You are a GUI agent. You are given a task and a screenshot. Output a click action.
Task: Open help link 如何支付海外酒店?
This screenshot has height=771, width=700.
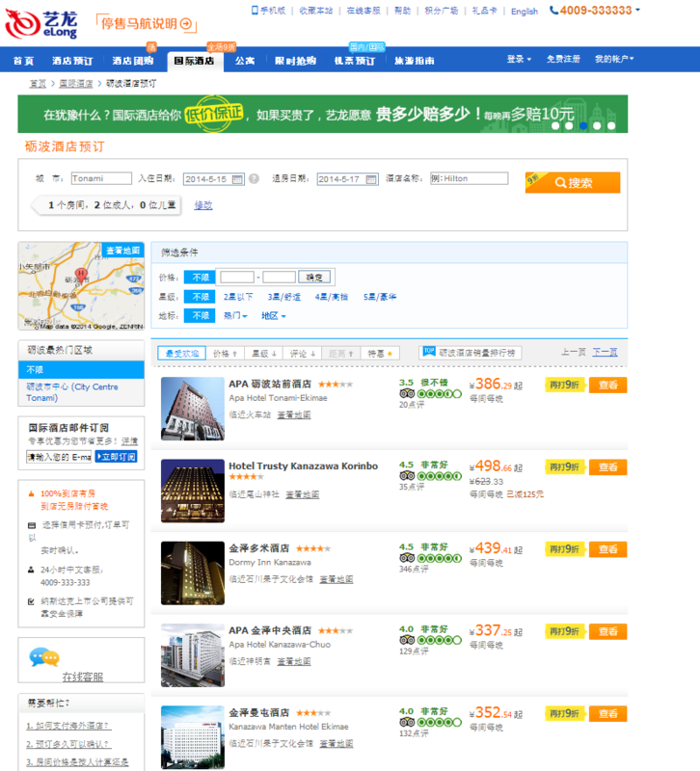pyautogui.click(x=68, y=726)
